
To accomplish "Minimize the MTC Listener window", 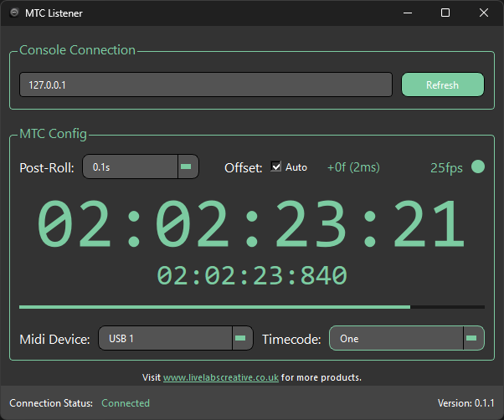I will tap(407, 13).
